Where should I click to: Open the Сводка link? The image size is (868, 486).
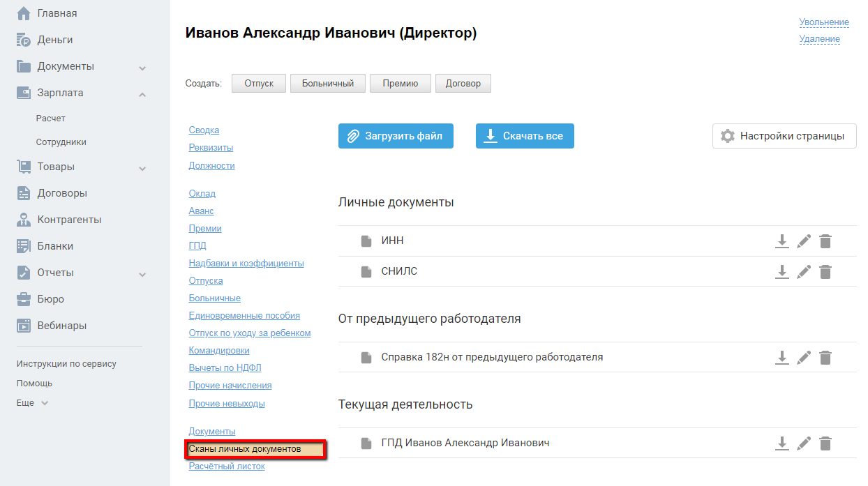click(x=204, y=130)
